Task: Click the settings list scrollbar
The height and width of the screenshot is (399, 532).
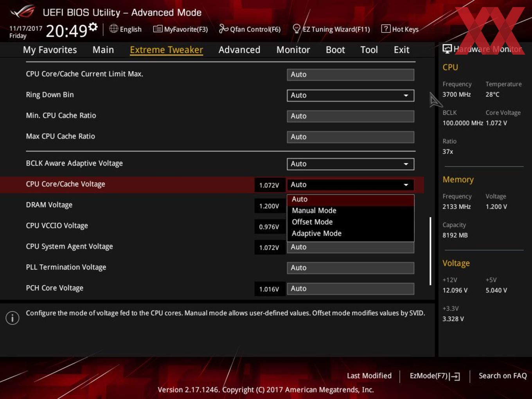Action: coord(430,251)
